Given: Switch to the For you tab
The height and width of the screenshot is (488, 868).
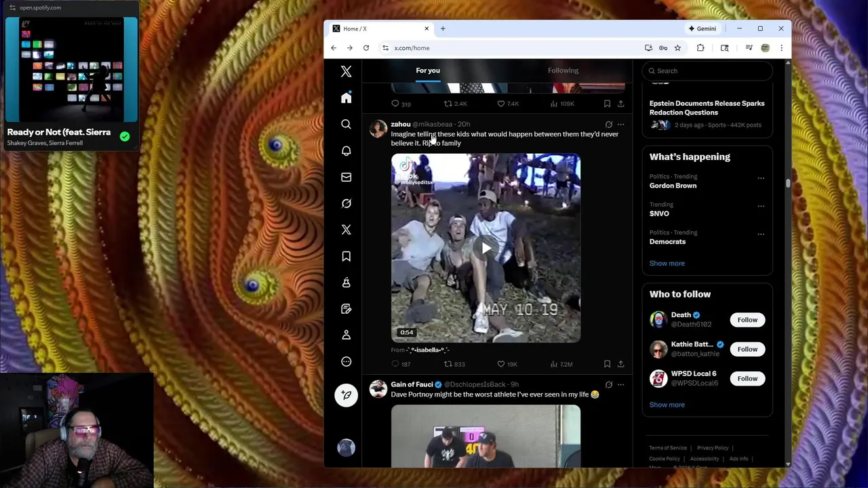Looking at the screenshot, I should 428,70.
